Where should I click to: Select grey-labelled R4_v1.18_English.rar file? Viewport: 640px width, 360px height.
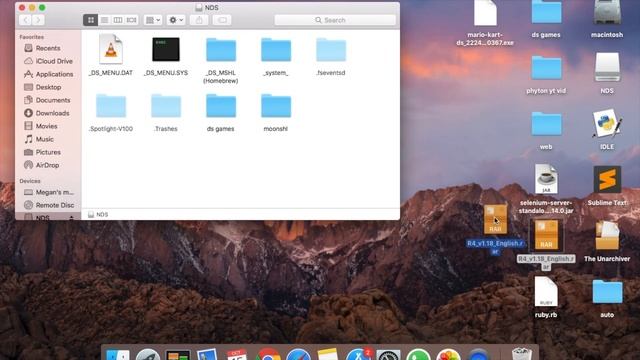point(546,244)
